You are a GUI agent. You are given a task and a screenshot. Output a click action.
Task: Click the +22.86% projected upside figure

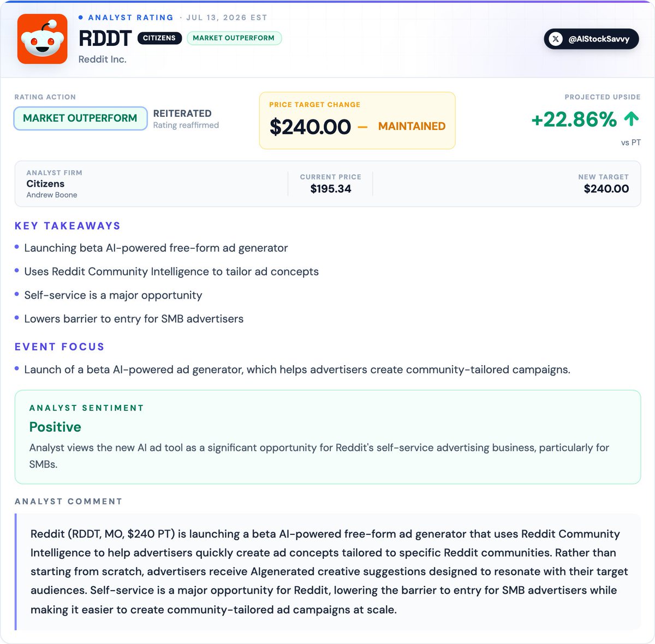(x=574, y=119)
